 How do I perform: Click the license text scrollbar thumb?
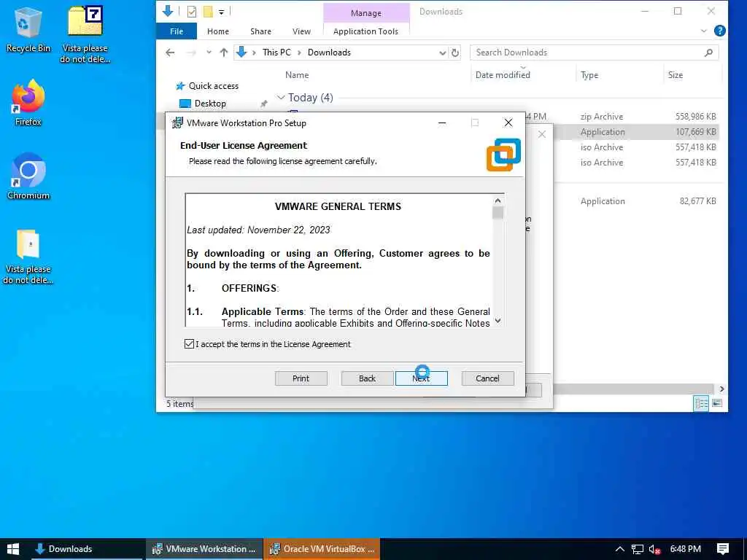[498, 212]
